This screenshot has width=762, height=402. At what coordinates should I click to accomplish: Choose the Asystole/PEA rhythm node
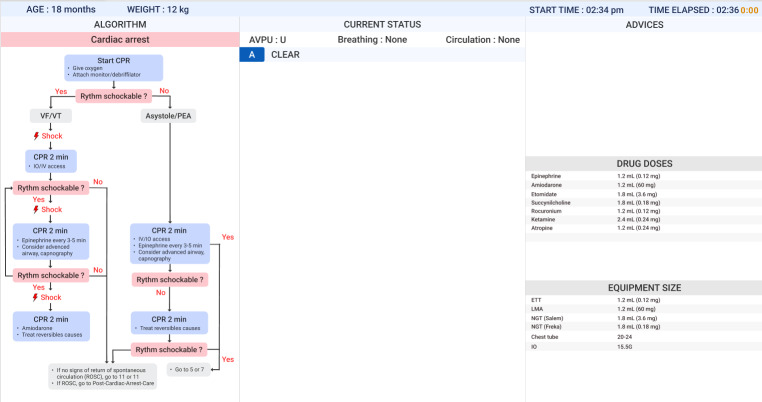tap(168, 116)
